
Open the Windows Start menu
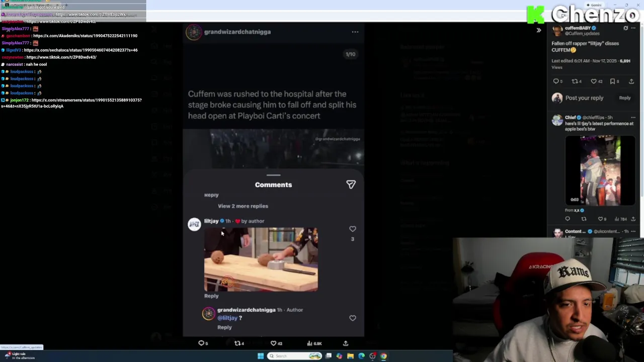pos(260,356)
